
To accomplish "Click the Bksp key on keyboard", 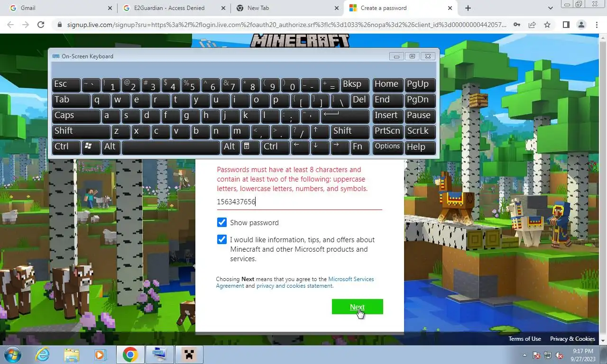I will tap(355, 85).
